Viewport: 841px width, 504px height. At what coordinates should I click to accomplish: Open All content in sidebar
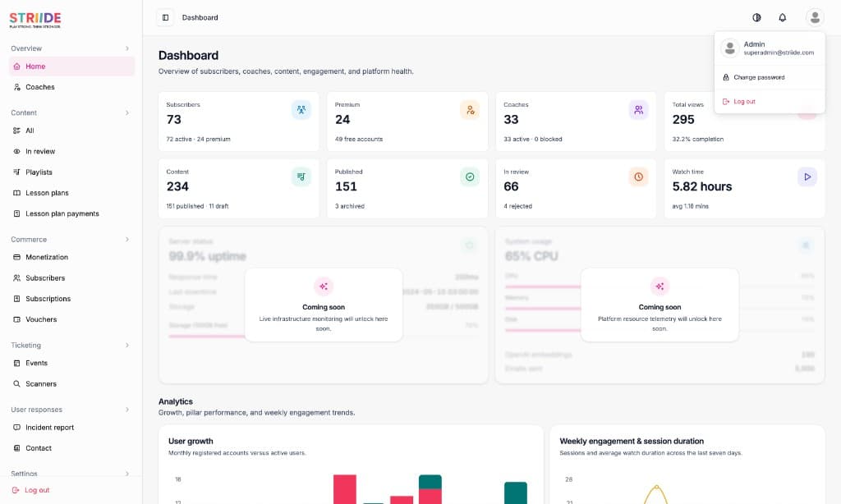pos(72,131)
